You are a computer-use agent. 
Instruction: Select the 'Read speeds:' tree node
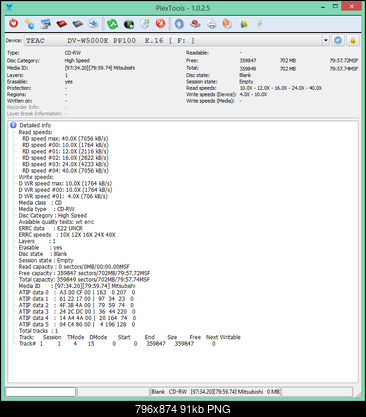(35, 132)
